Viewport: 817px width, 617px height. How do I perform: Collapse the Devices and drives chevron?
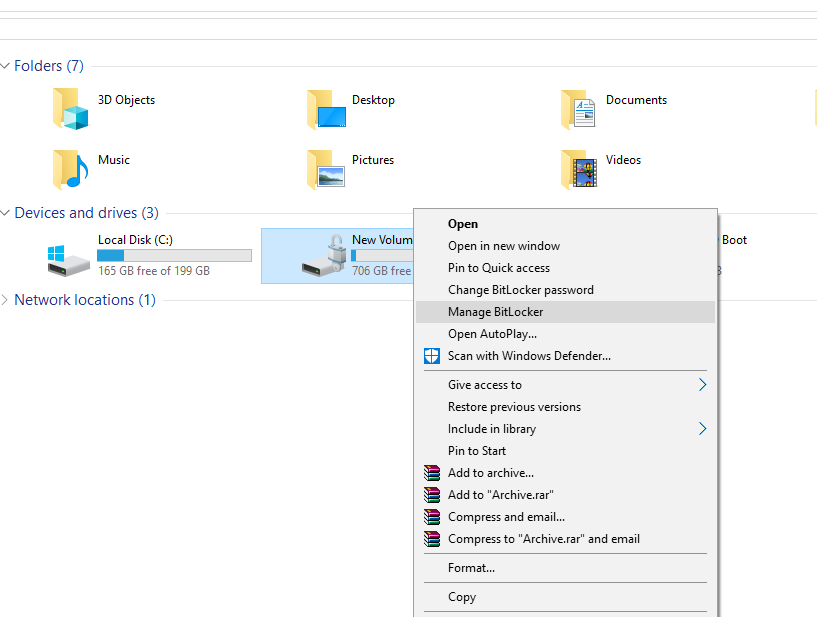(5, 213)
